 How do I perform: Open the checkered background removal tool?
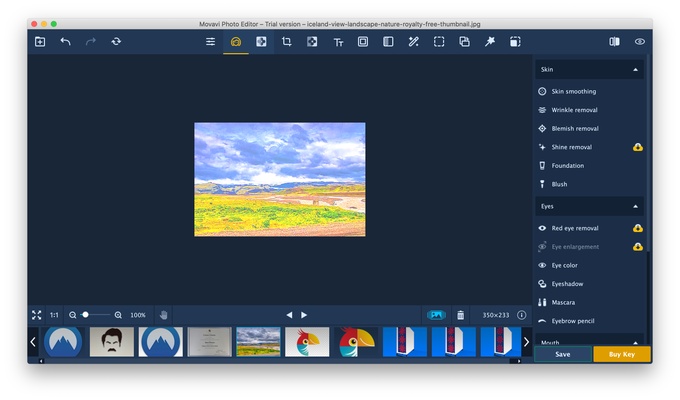pos(312,42)
